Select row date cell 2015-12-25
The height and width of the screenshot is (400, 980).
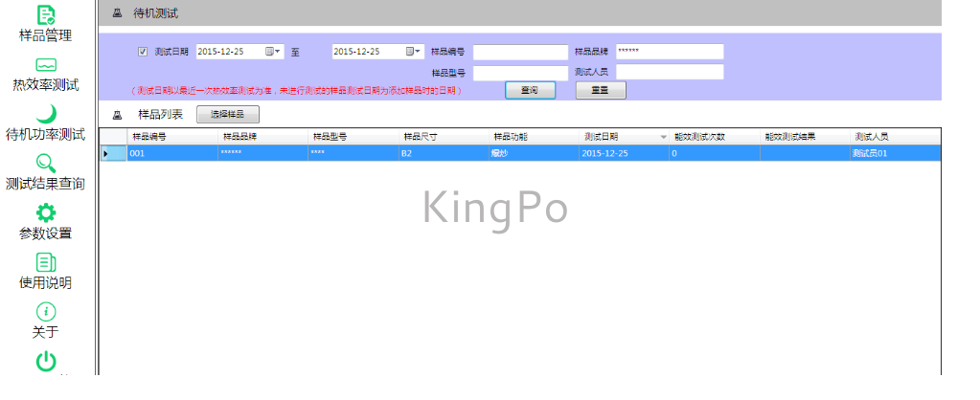tap(625, 153)
